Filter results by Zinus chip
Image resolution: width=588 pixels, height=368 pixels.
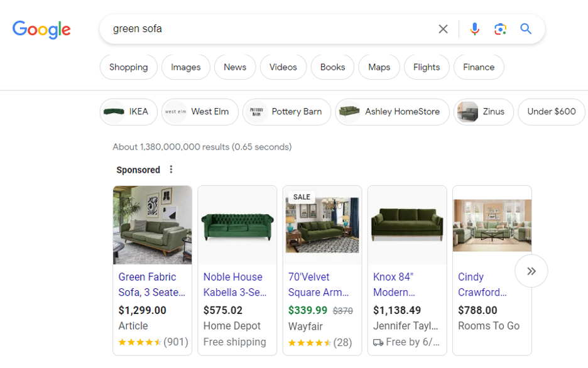(484, 112)
